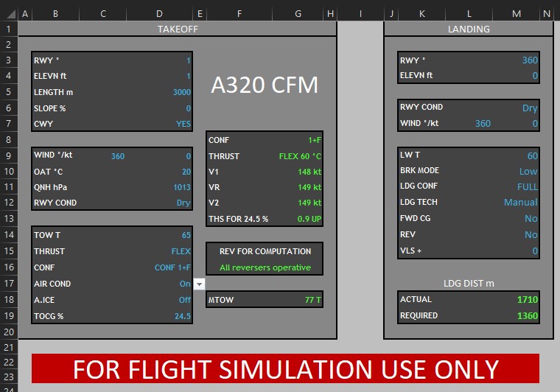The image size is (560, 392).
Task: Click REV value No in landing
Action: [531, 234]
